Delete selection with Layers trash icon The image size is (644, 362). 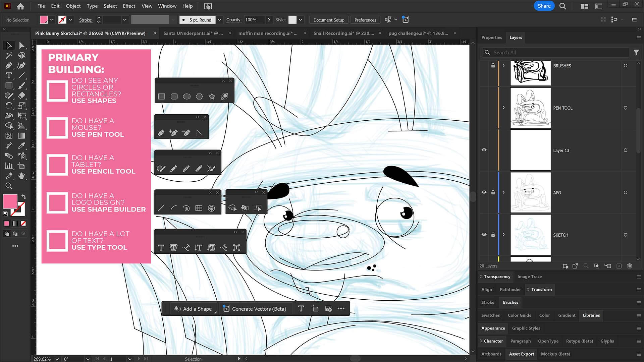[629, 266]
